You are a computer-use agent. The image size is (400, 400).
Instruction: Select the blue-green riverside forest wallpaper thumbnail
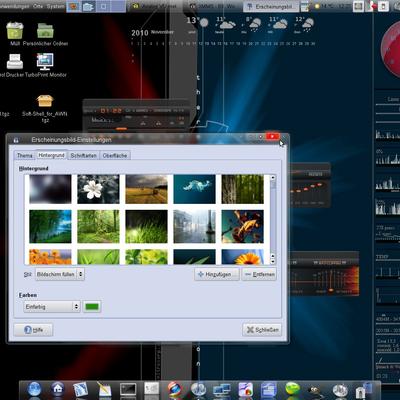coord(50,226)
